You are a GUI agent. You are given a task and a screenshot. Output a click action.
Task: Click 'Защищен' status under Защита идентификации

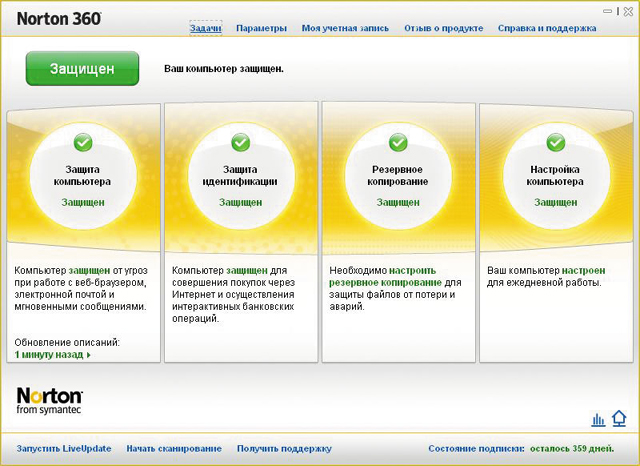[240, 202]
